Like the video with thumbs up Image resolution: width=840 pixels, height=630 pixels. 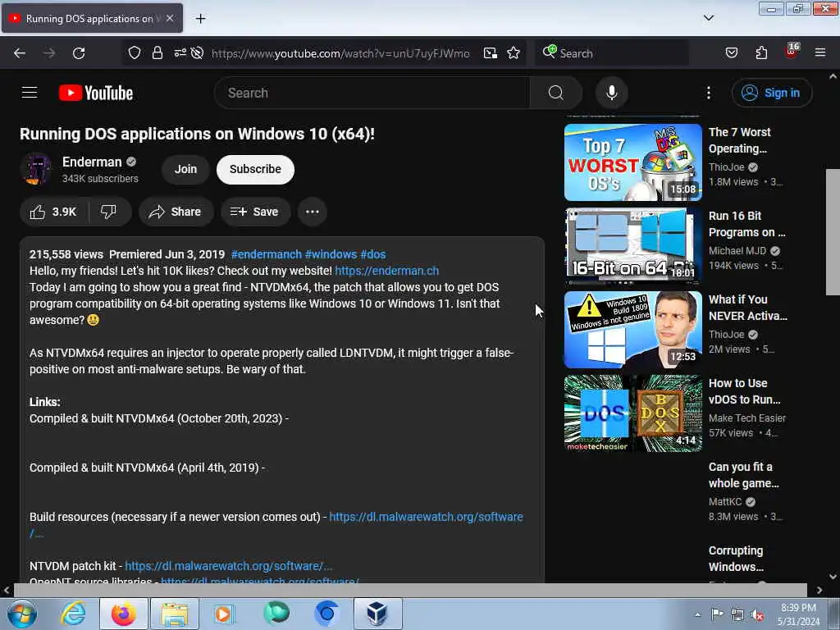(x=53, y=212)
